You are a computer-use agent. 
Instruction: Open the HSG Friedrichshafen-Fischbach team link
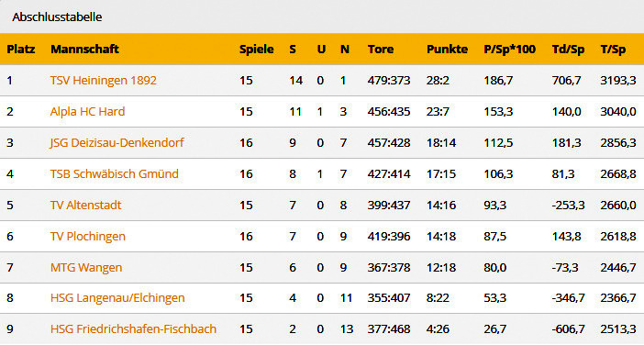click(133, 329)
